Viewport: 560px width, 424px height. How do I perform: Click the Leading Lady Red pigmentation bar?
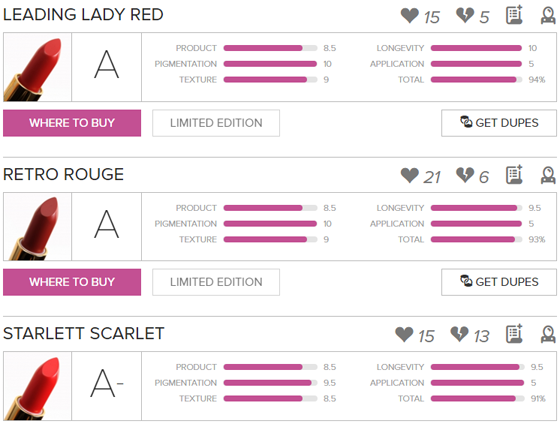point(270,64)
